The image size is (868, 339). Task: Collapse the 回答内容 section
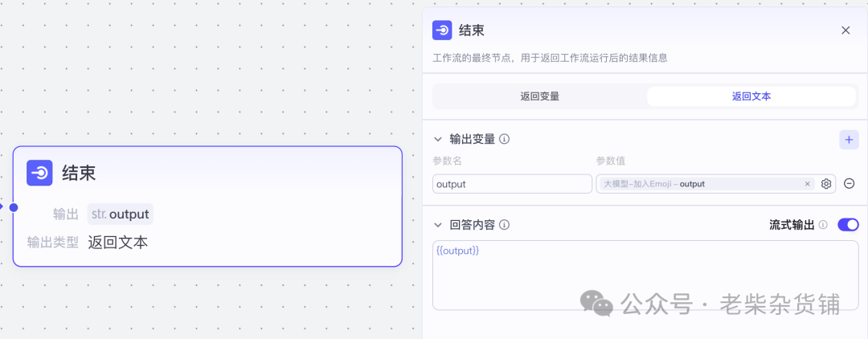click(x=438, y=225)
